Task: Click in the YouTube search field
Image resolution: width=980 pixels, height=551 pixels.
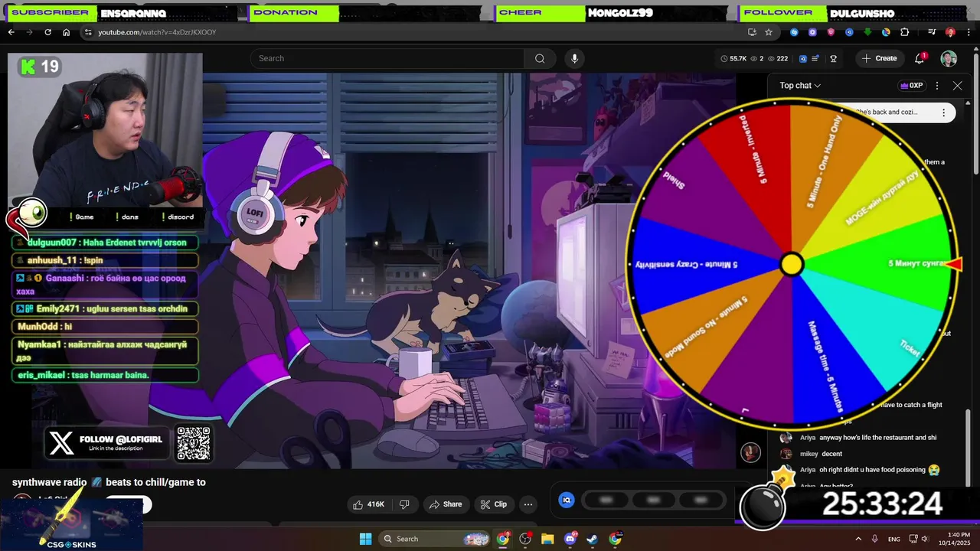Action: [x=387, y=58]
